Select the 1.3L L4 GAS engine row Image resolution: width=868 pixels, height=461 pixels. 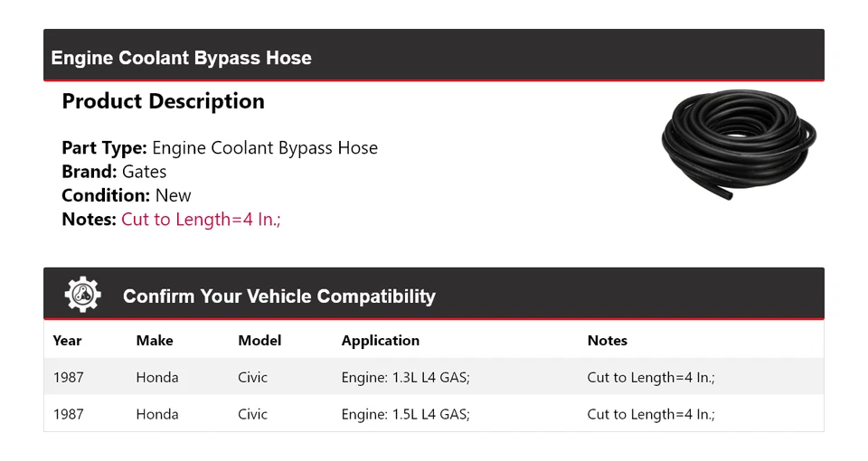click(x=405, y=377)
